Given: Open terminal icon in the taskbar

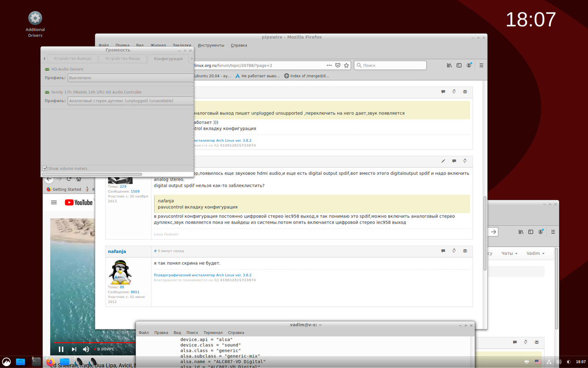Looking at the screenshot, I should tap(36, 362).
